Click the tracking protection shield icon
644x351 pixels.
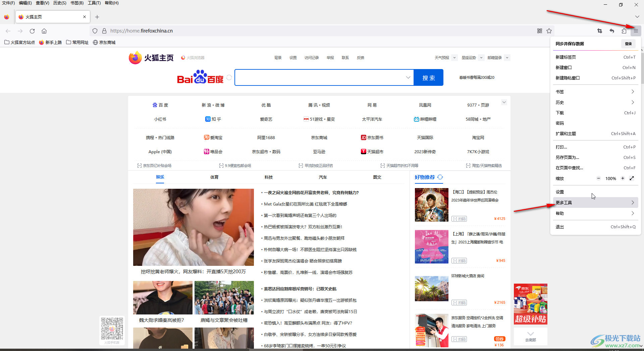pos(95,31)
